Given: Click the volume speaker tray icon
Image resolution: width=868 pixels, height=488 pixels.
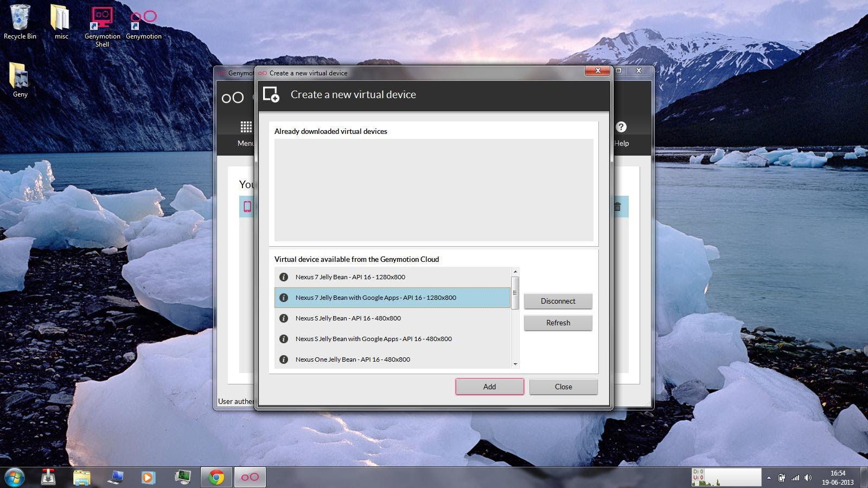Looking at the screenshot, I should pos(808,478).
